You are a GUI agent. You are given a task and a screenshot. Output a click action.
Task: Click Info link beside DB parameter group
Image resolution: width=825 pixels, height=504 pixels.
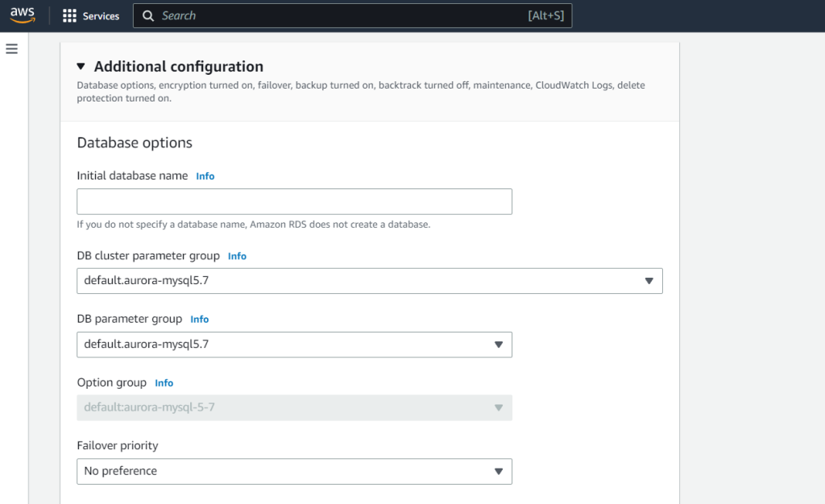click(200, 320)
